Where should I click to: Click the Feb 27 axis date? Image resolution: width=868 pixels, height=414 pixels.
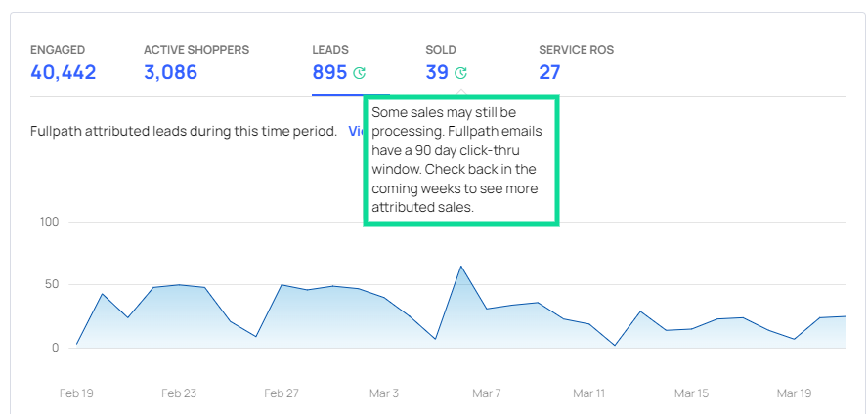coord(282,393)
